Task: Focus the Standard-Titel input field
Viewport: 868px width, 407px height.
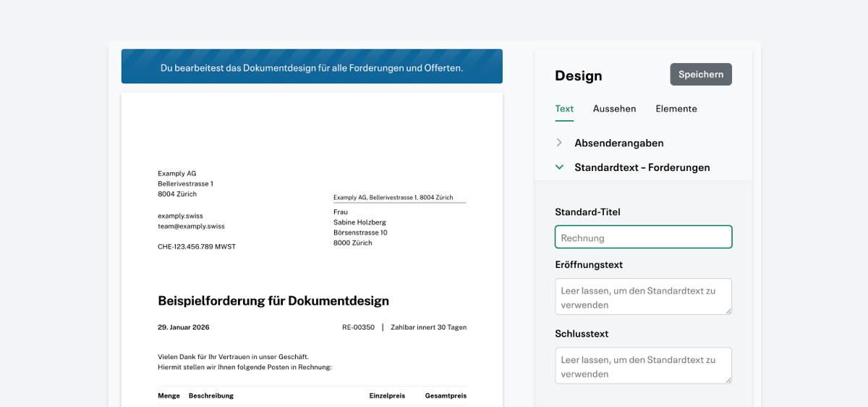Action: 643,237
